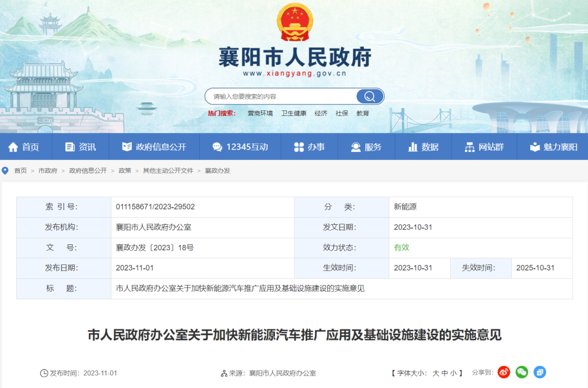Screen dimensions: 588x388
Task: Go to 其他主动公开文件 in breadcrumb
Action: (x=168, y=170)
